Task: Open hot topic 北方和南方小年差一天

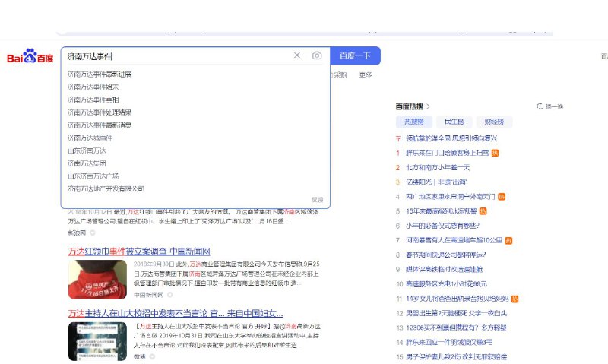Action: [438, 167]
